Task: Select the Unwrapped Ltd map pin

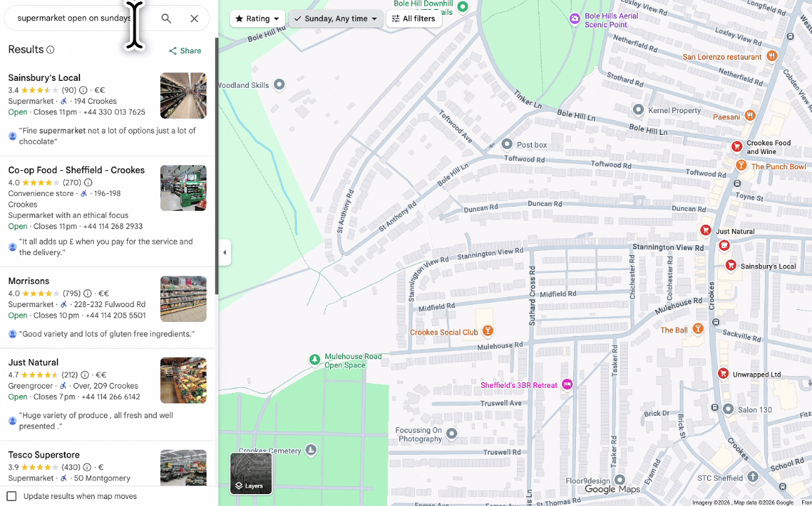Action: pyautogui.click(x=723, y=373)
